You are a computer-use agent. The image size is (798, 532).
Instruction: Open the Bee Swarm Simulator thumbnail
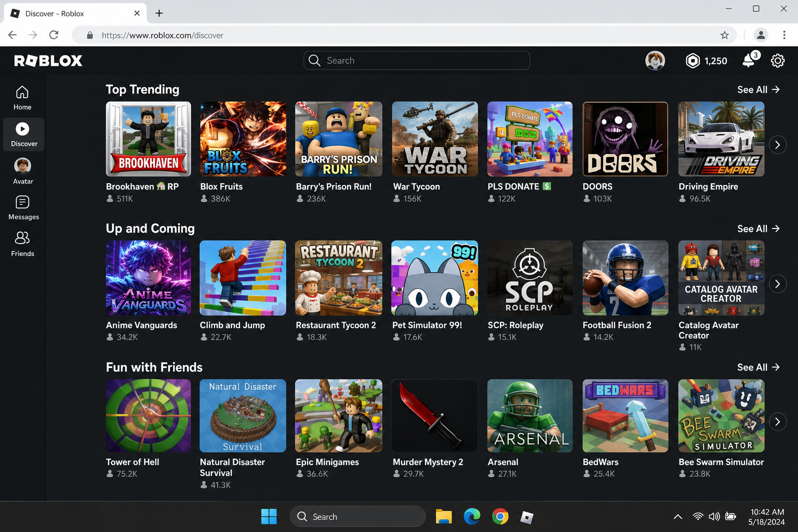pyautogui.click(x=722, y=416)
